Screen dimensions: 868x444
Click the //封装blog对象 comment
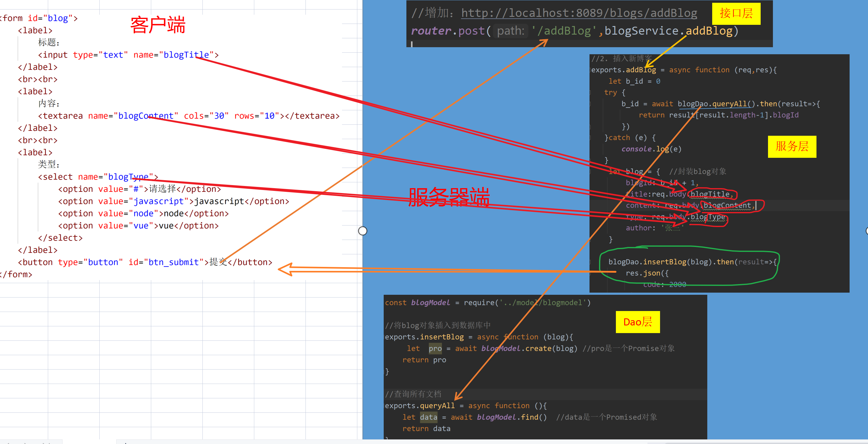coord(697,171)
